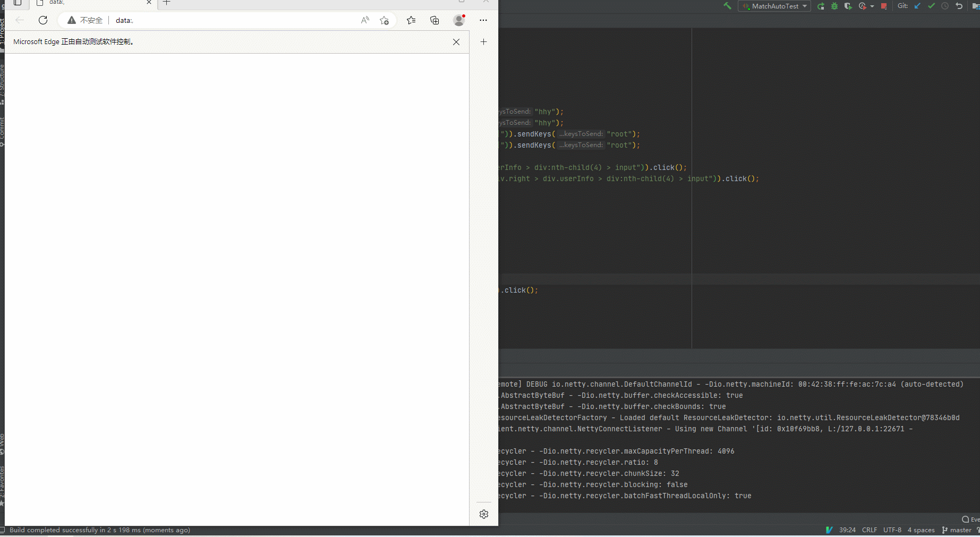
Task: Click the plus button on the Edge sidebar
Action: (x=483, y=42)
